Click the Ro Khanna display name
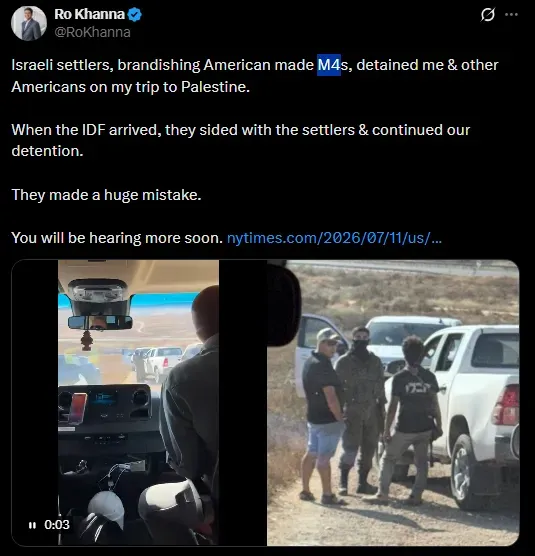The width and height of the screenshot is (535, 556). pos(89,15)
